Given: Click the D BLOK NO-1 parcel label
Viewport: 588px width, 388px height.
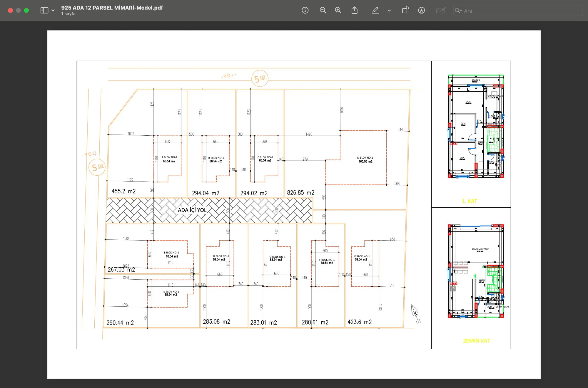Looking at the screenshot, I should pos(365,159).
